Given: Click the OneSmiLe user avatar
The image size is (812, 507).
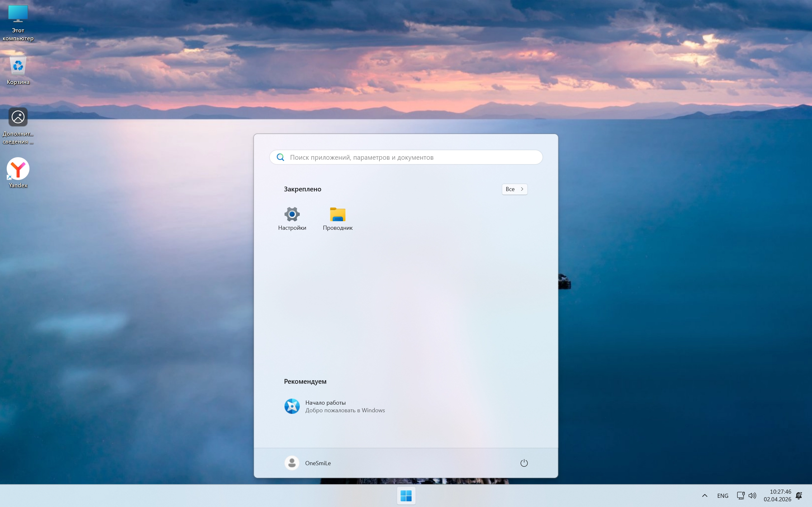Looking at the screenshot, I should click(x=292, y=463).
